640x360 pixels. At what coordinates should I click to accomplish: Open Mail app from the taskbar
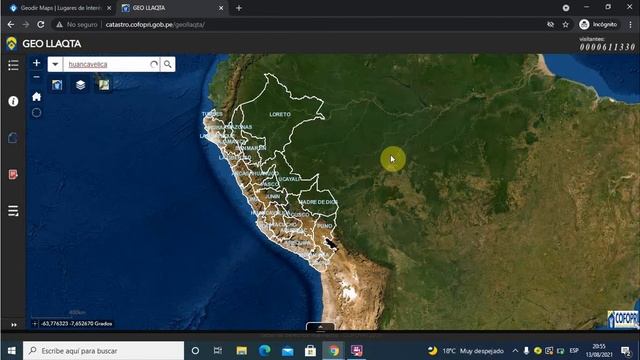click(287, 351)
